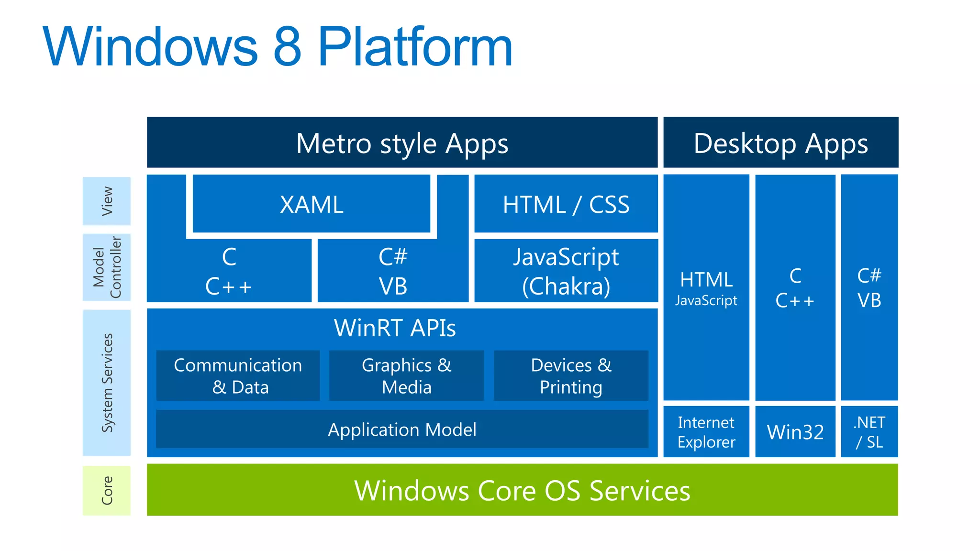Screen dimensions: 980x551
Task: Select the Communication & Data box
Action: 238,376
